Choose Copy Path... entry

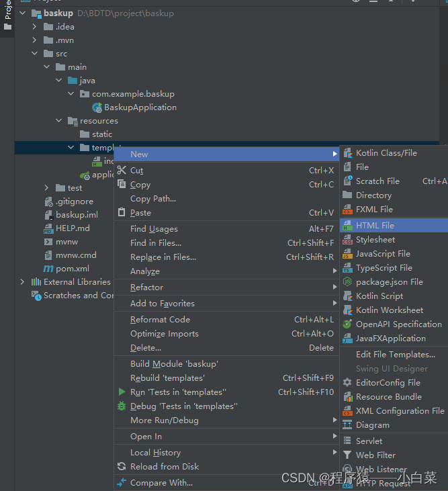coord(226,199)
